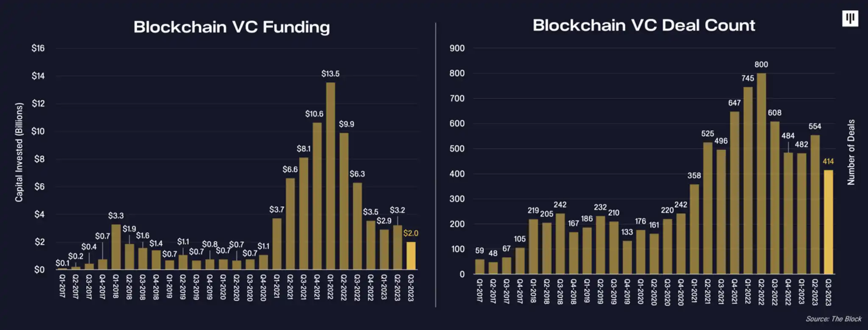Select the 745 deals data label
868x330 pixels.
[748, 78]
